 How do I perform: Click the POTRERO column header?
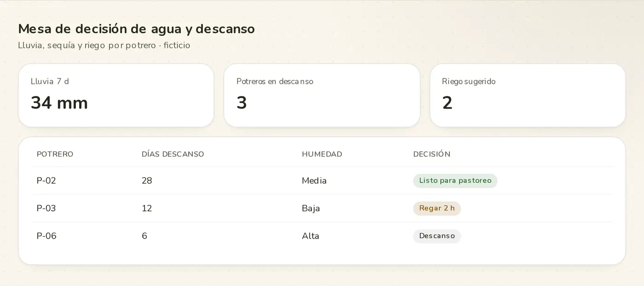click(x=55, y=154)
